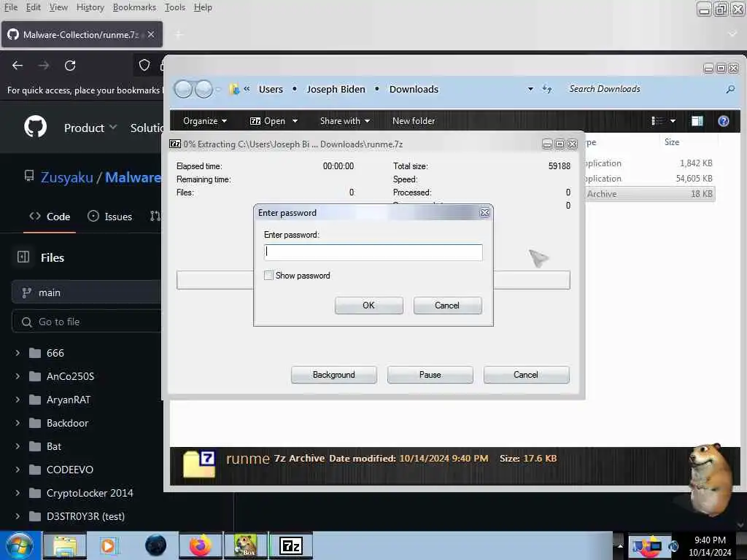The height and width of the screenshot is (560, 747).
Task: Expand the address bar history dropdown
Action: pos(530,89)
